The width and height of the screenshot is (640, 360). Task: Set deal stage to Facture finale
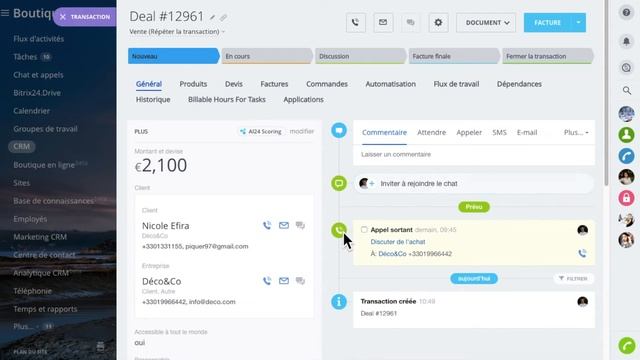(454, 56)
